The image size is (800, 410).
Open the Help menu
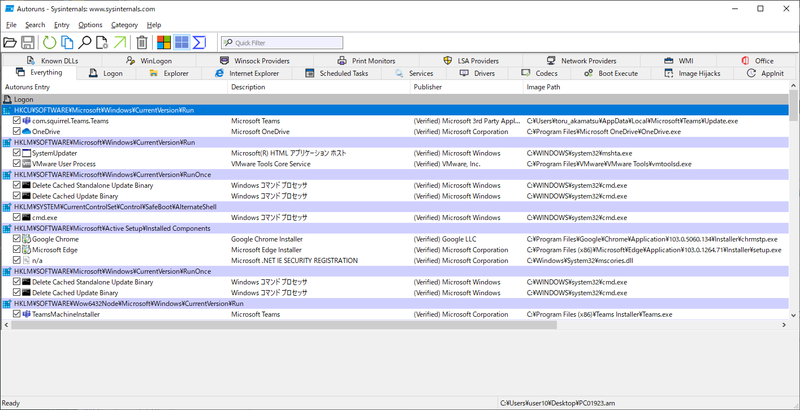pyautogui.click(x=154, y=24)
